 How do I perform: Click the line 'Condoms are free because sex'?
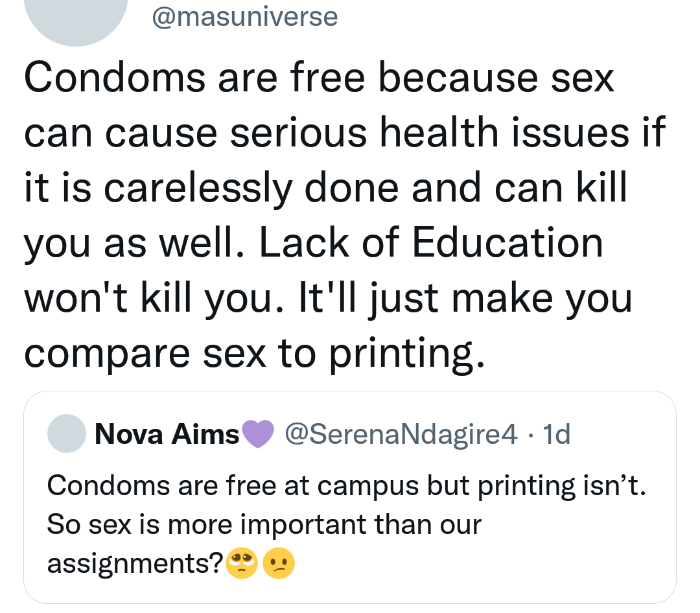click(x=319, y=78)
